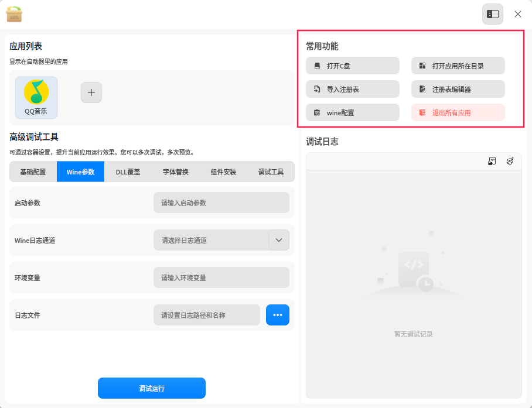Toggle the sidebar panel icon in title bar
The width and height of the screenshot is (532, 408).
[x=493, y=14]
